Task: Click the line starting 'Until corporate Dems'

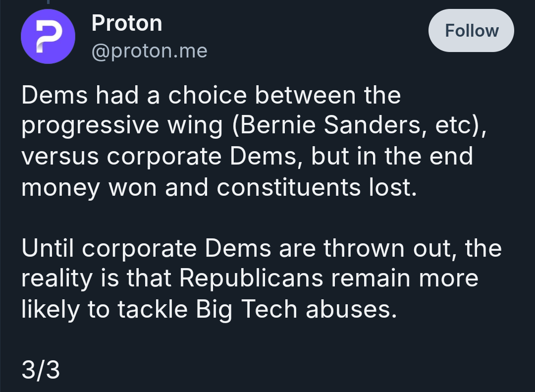Action: 262,248
